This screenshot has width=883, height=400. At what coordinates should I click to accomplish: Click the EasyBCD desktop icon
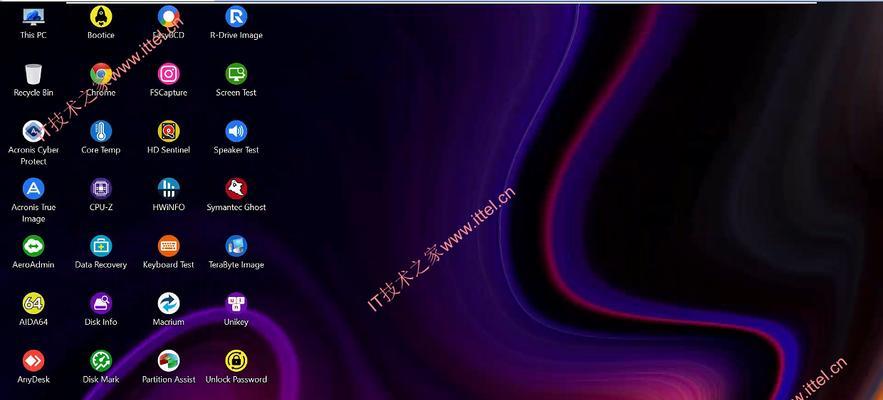pos(168,17)
